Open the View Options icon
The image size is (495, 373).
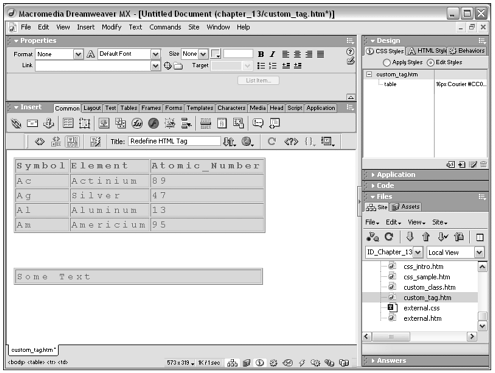point(327,142)
